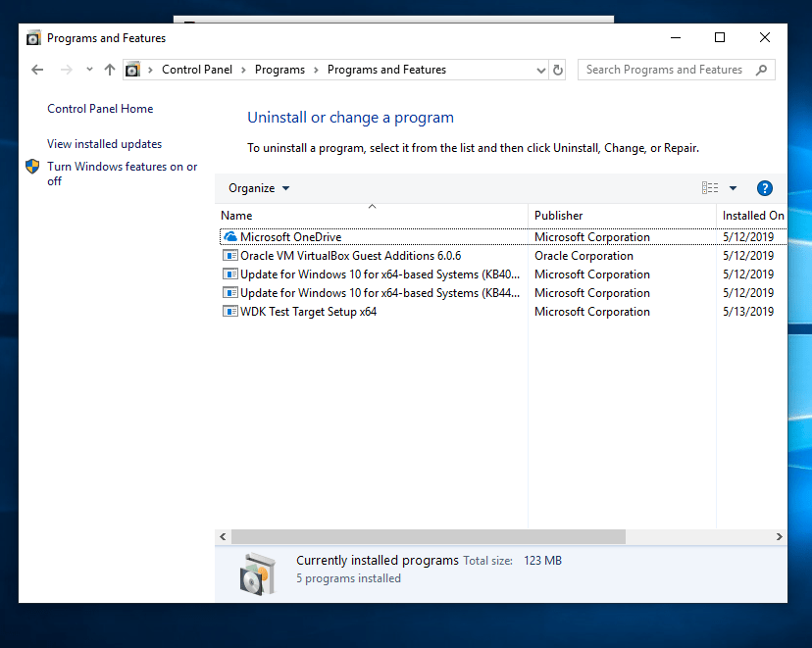Screen dimensions: 812x648
Task: Click the icon of the KB40 update row
Action: [x=229, y=274]
